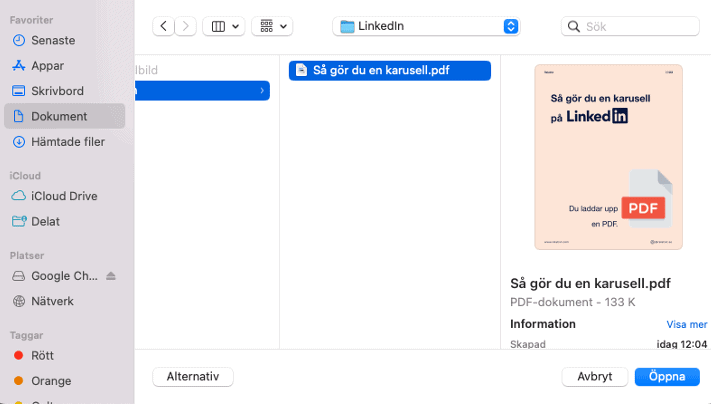Click the disk drive icon for Google Ch...

(19, 276)
